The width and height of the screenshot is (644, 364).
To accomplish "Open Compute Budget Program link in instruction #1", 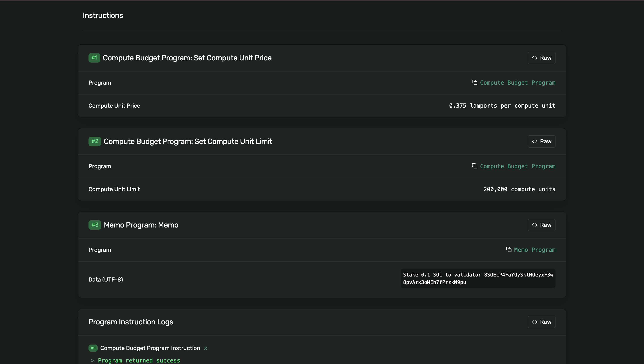I will point(517,83).
